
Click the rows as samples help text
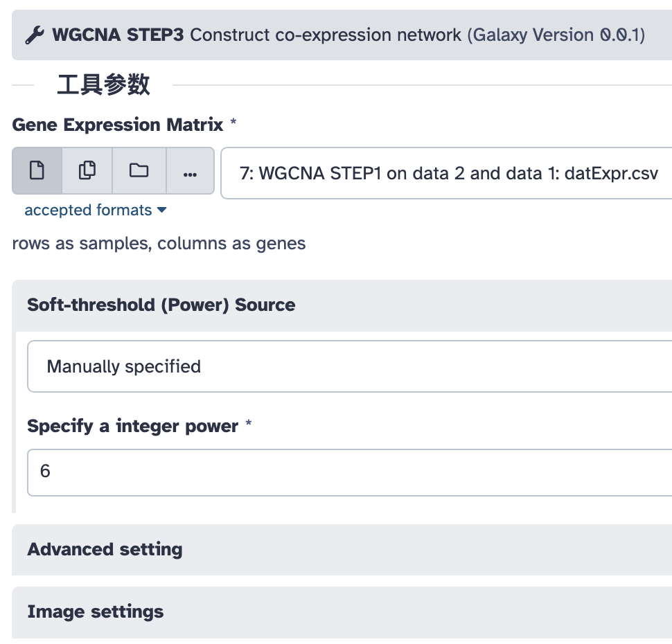(159, 244)
